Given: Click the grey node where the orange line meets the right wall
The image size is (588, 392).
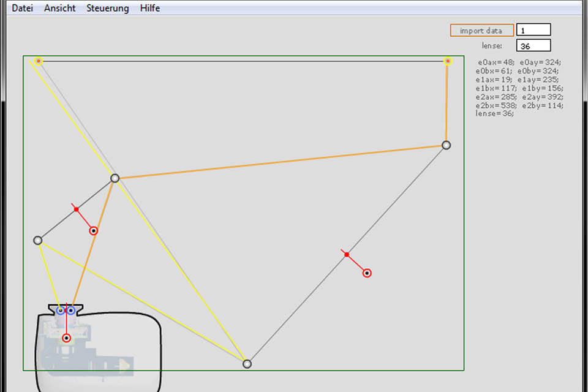Looking at the screenshot, I should tap(446, 145).
